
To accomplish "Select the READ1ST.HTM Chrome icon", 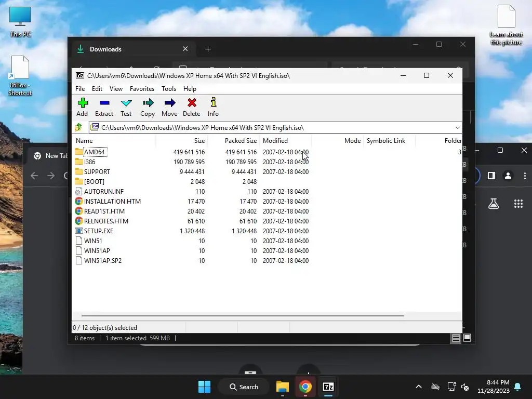I will pos(79,211).
